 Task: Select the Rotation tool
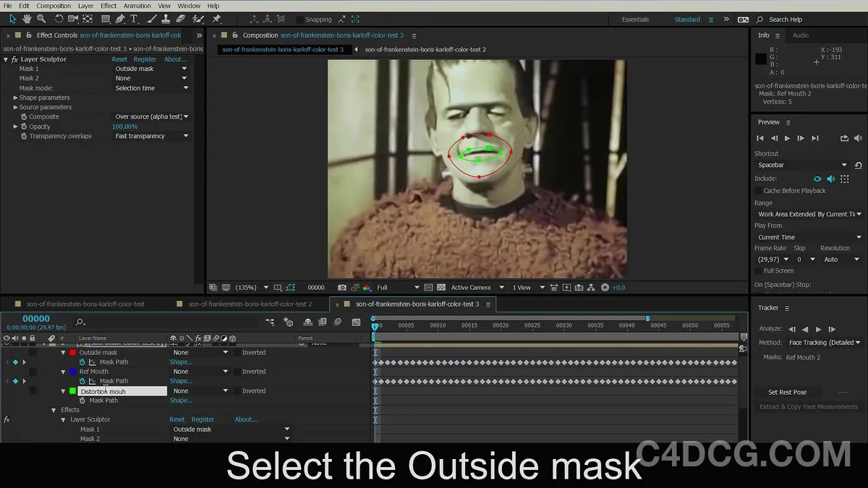tap(59, 20)
